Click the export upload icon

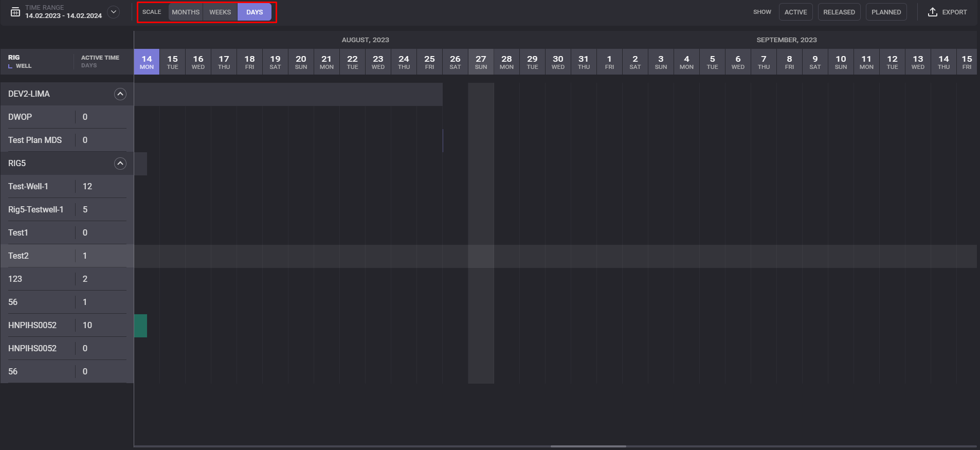(x=932, y=12)
